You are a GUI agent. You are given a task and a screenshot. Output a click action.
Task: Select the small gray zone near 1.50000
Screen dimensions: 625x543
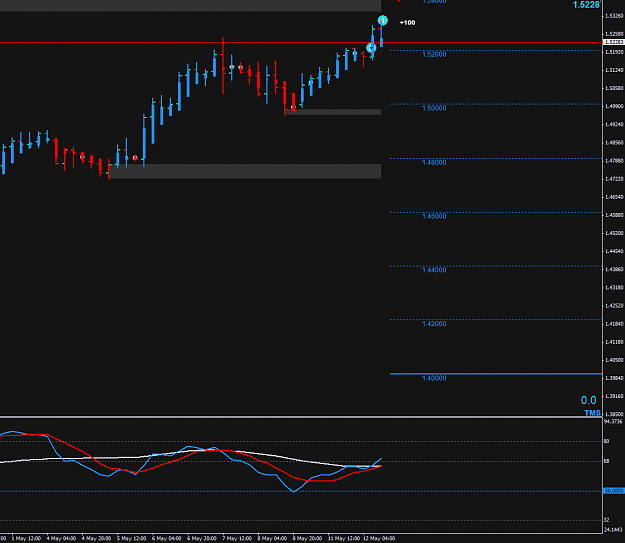click(x=333, y=112)
